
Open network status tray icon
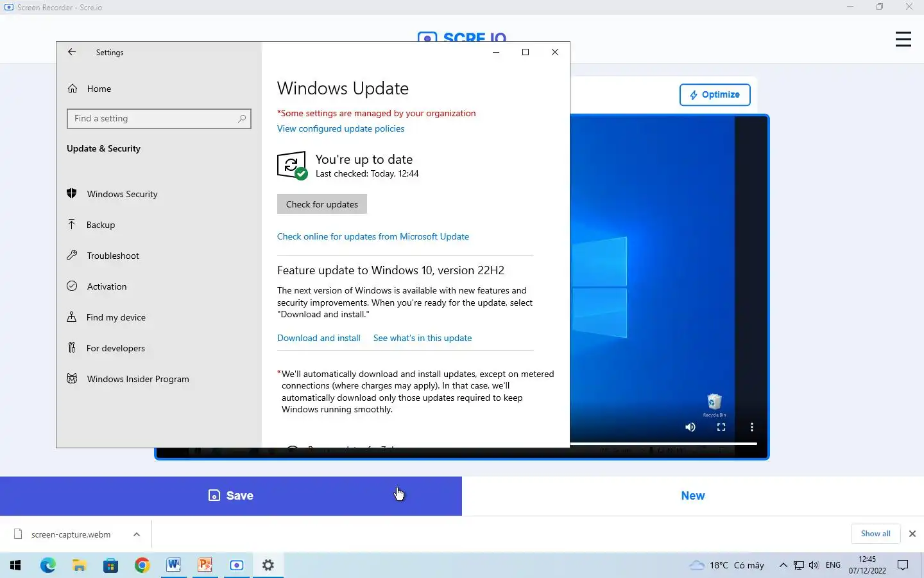click(x=799, y=565)
